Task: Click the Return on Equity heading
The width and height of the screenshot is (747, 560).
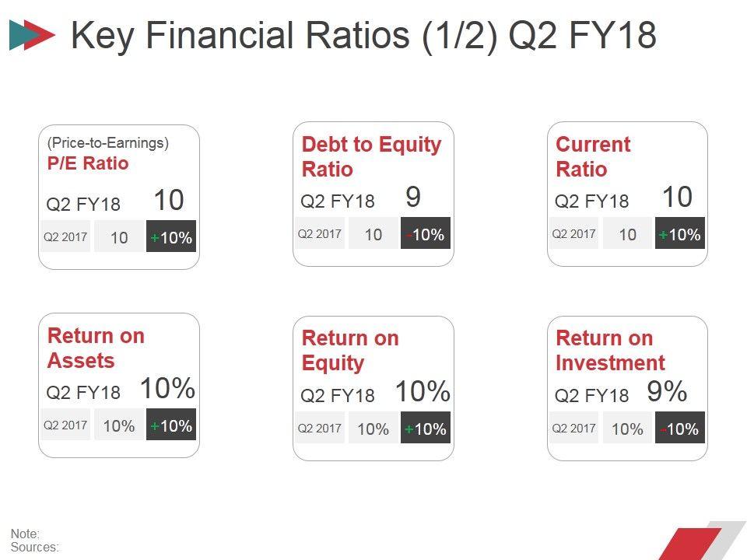Action: 350,350
